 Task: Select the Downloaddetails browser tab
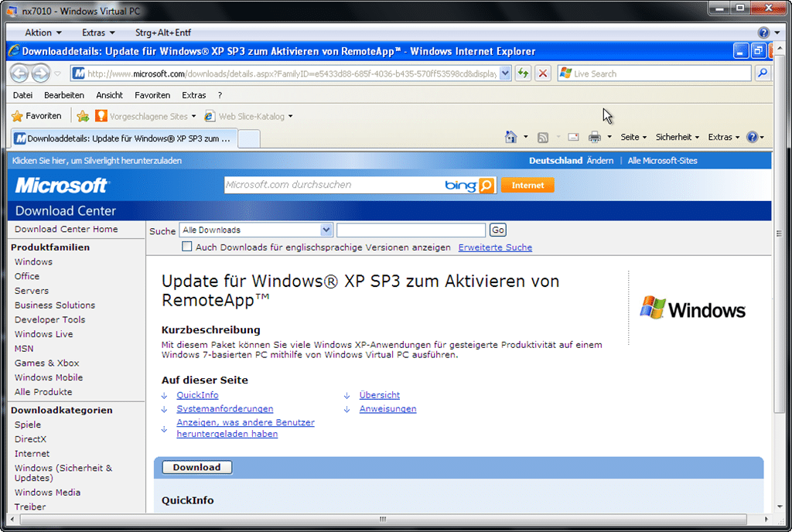click(123, 138)
